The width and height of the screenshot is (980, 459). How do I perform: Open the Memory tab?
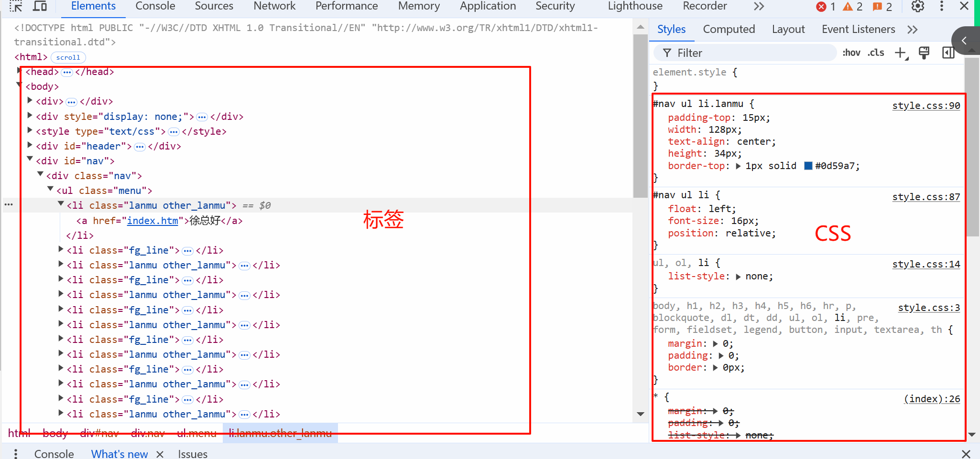click(419, 6)
